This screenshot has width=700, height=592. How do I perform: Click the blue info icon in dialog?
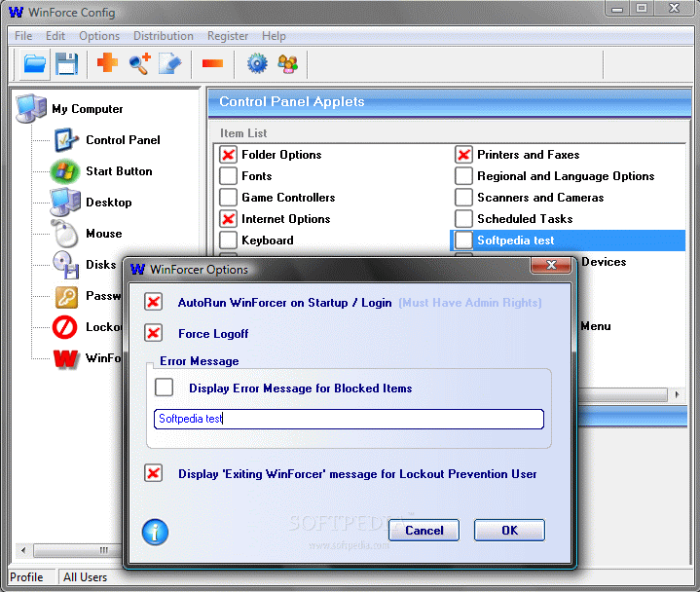(155, 533)
